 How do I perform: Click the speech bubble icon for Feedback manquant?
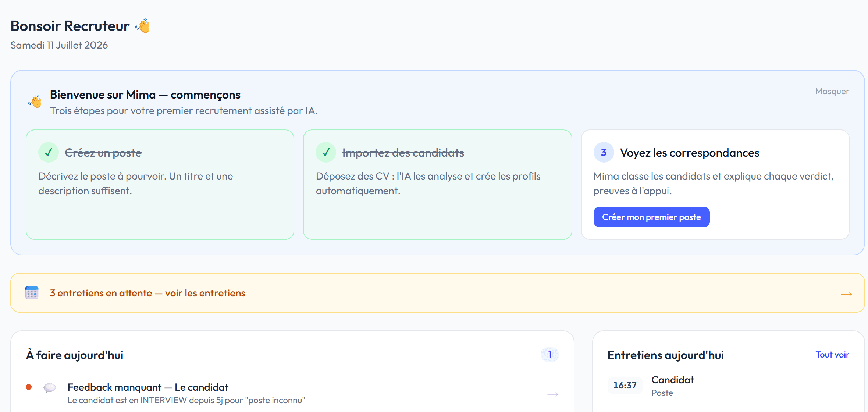[x=50, y=387]
